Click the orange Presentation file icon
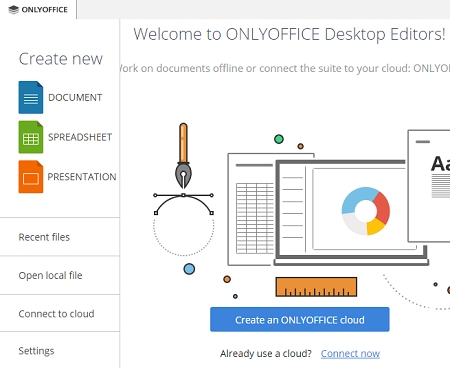The image size is (450, 368). click(x=31, y=177)
